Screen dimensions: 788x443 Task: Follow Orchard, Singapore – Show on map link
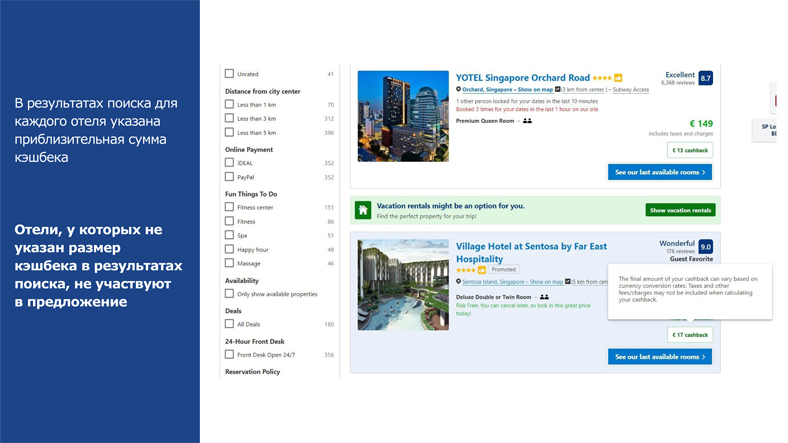click(x=508, y=89)
